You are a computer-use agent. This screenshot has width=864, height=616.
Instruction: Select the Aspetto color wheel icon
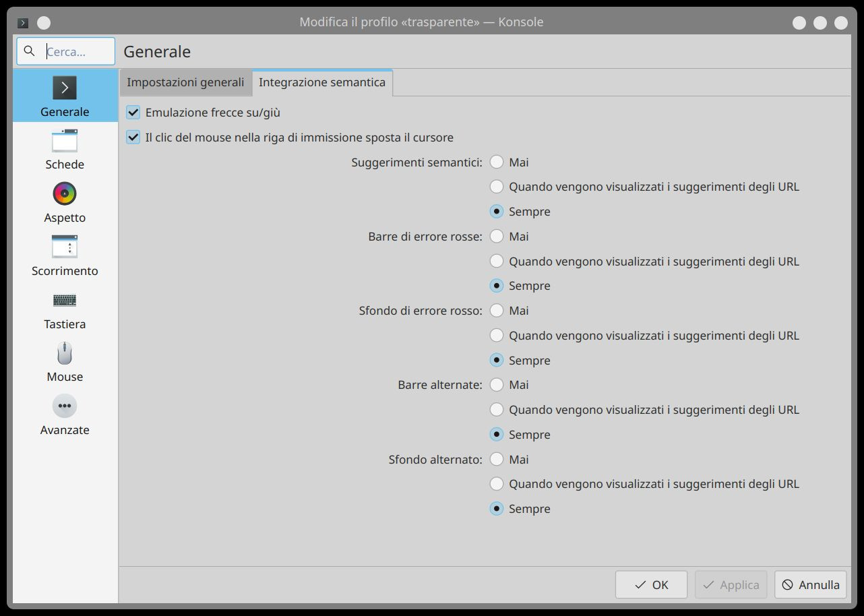coord(65,194)
